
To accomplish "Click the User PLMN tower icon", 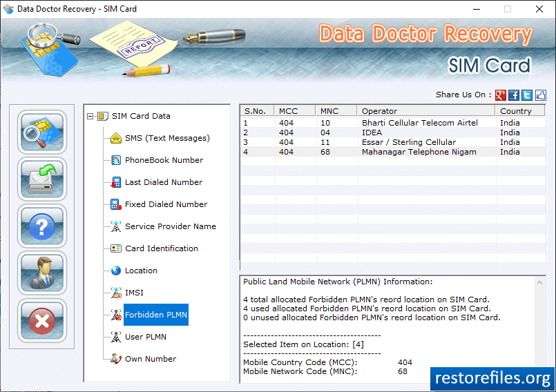I will 116,337.
